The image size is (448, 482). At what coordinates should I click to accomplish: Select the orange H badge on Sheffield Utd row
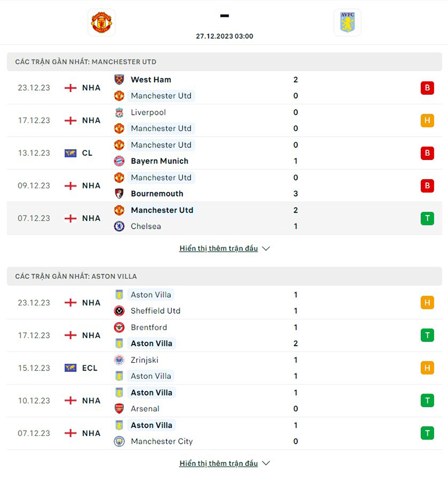[x=427, y=303]
